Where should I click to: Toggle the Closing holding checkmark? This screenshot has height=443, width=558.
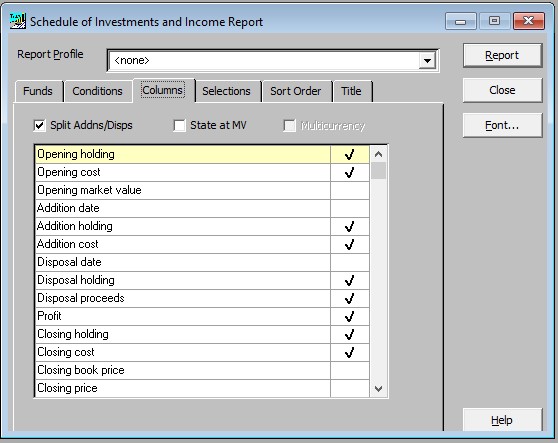click(x=350, y=334)
